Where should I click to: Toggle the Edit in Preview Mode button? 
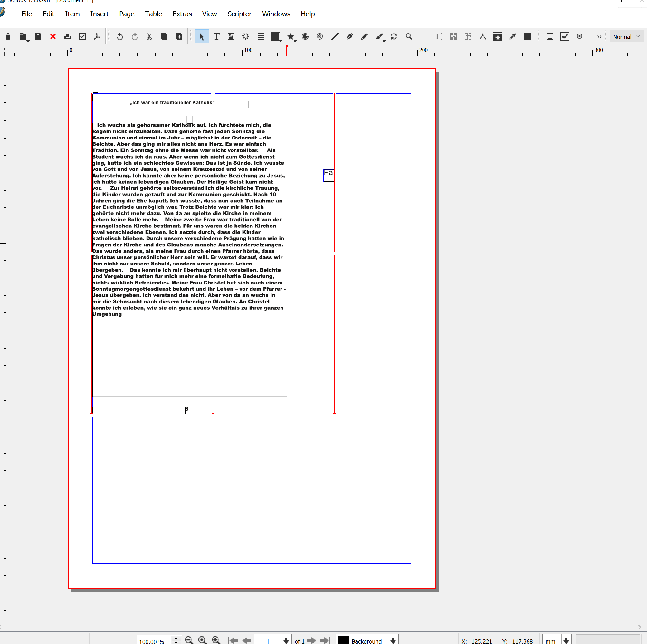coord(579,36)
